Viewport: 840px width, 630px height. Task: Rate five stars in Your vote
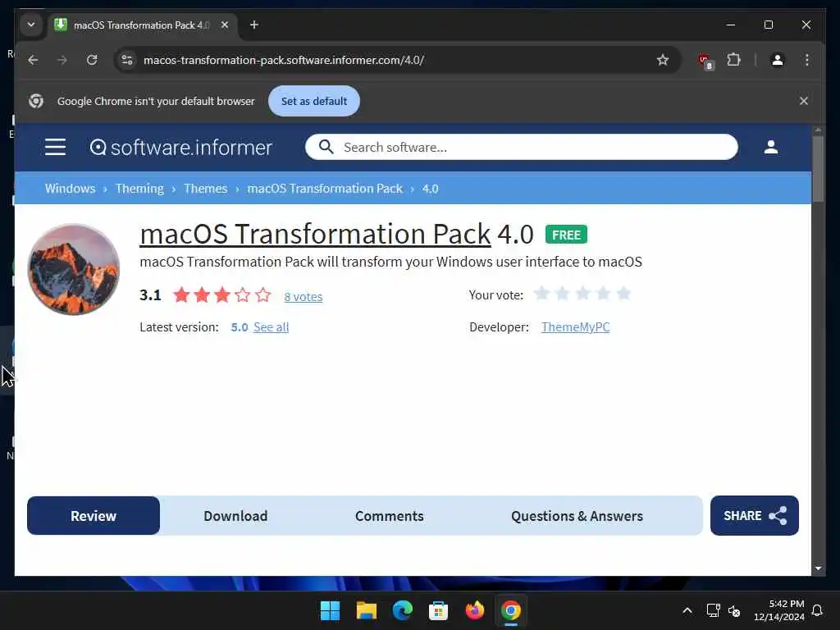pyautogui.click(x=623, y=294)
